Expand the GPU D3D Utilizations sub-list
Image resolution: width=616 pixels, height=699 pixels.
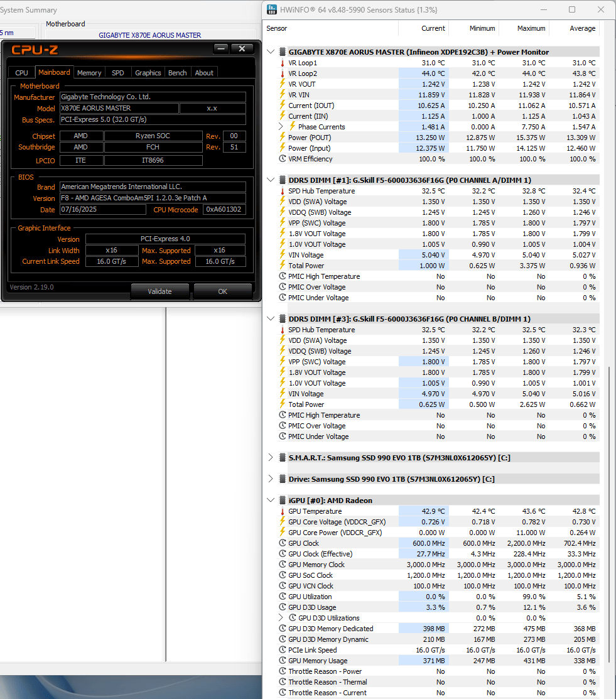(281, 618)
